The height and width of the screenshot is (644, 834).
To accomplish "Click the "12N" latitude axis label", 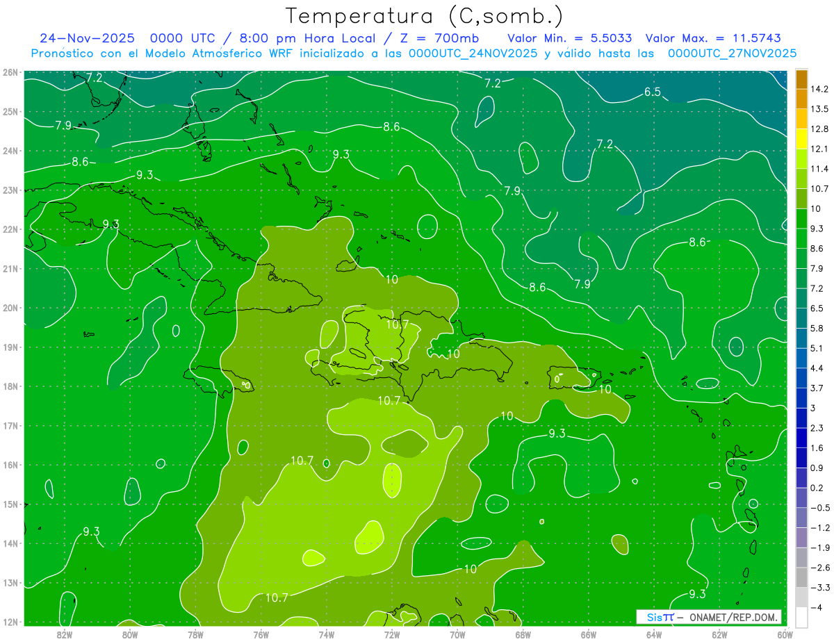I will click(x=10, y=622).
